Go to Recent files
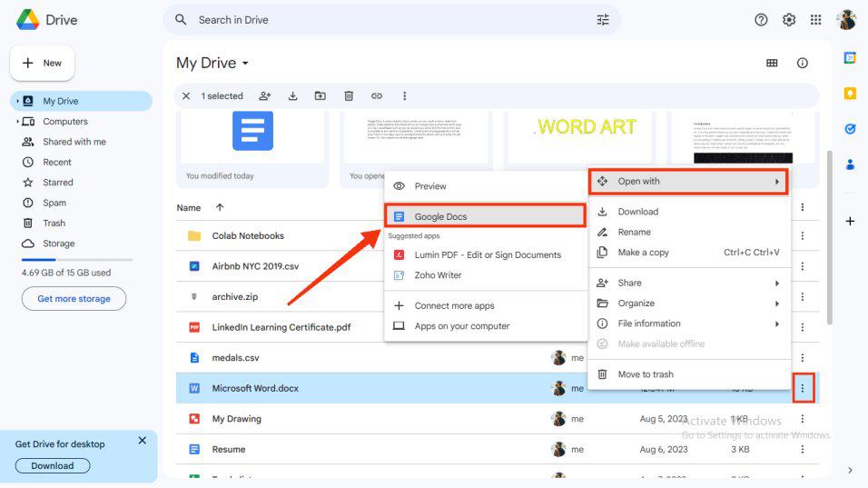868x488 pixels. click(x=81, y=163)
